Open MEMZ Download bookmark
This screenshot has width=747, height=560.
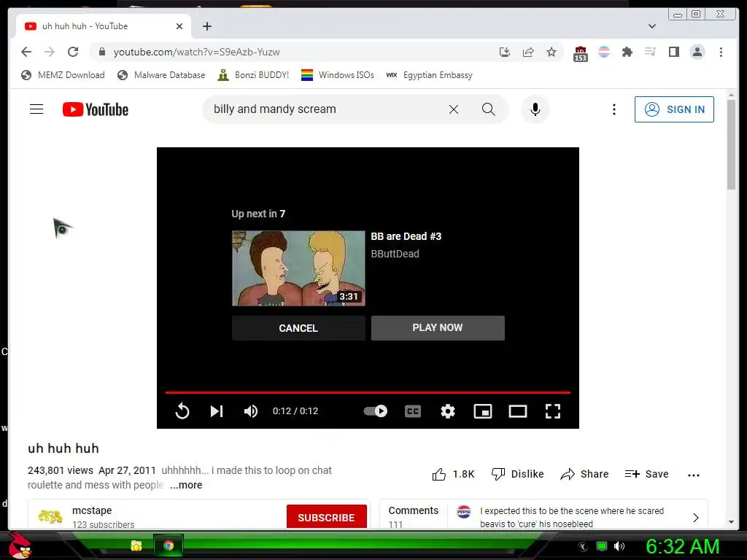pos(63,75)
